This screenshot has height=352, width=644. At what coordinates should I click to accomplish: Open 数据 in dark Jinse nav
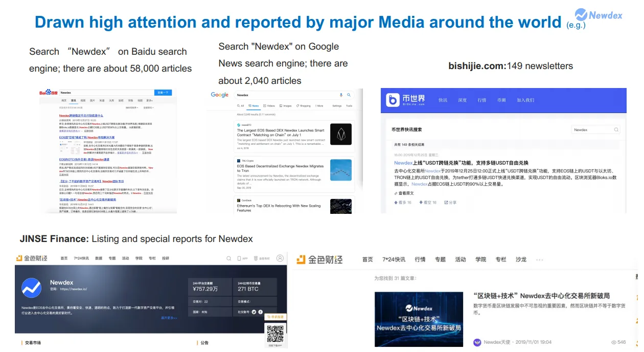(x=99, y=258)
